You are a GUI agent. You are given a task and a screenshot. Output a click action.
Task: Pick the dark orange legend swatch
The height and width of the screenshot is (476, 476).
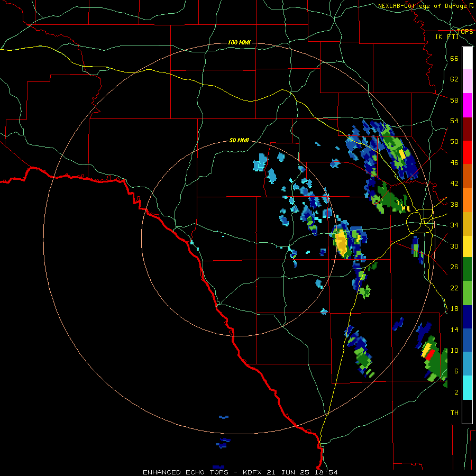467,176
